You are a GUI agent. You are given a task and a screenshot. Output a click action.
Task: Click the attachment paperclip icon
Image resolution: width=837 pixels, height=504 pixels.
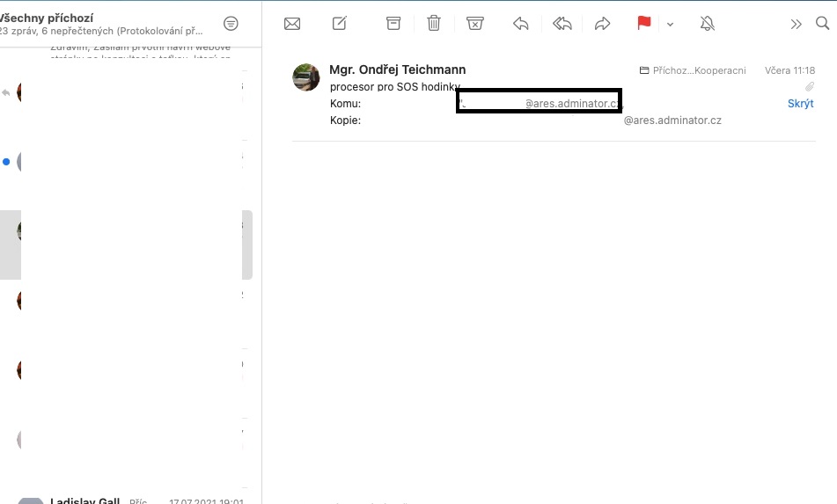tap(809, 86)
